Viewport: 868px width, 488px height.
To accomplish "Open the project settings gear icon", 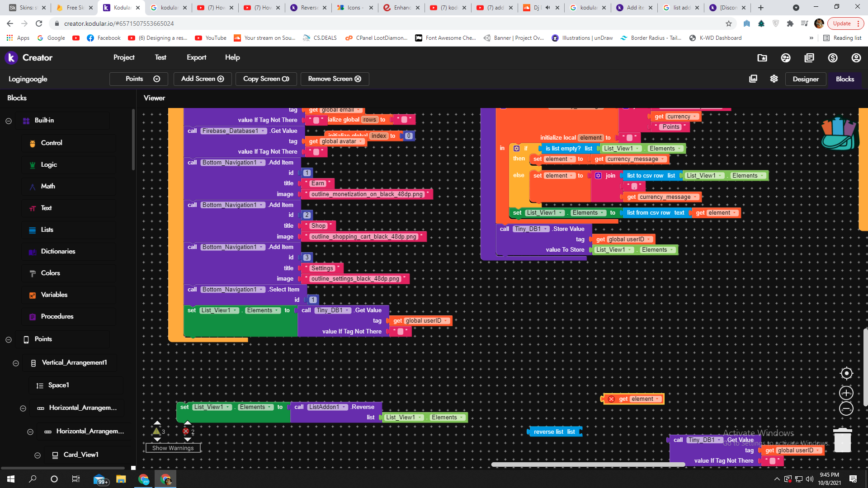I will [x=774, y=79].
